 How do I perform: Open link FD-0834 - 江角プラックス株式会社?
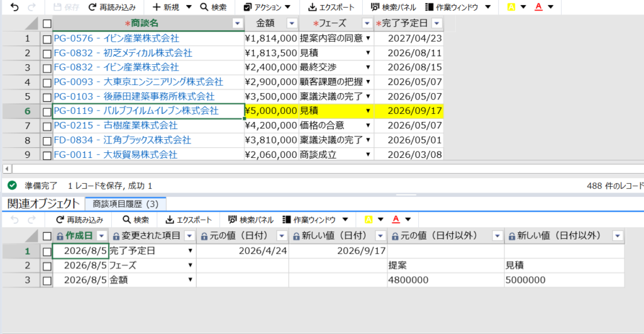123,140
